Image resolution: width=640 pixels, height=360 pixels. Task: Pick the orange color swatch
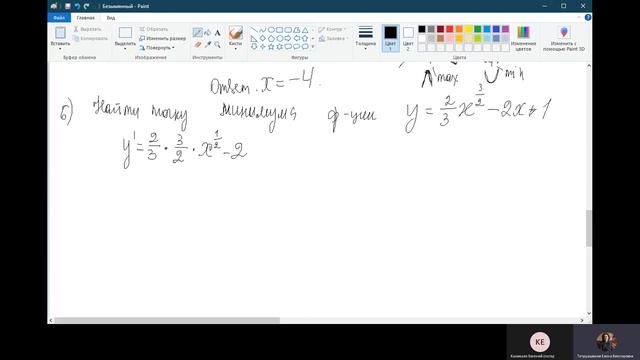pos(459,29)
